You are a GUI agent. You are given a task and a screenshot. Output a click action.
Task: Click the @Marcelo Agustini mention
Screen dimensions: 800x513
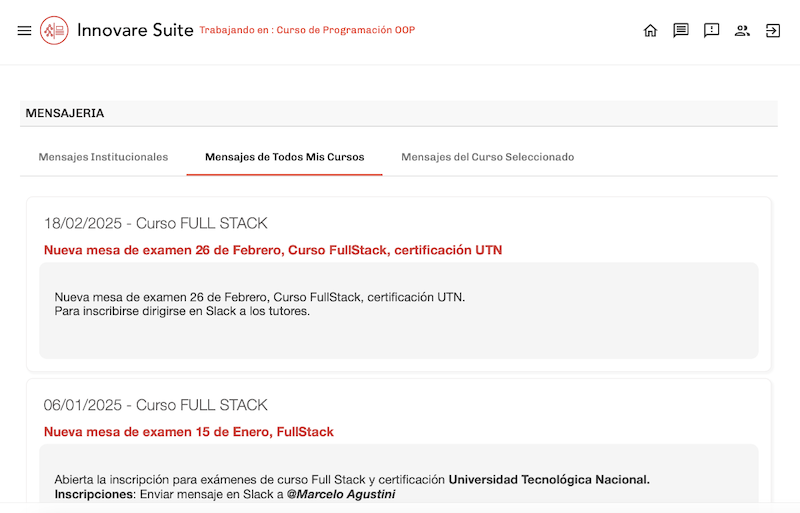coord(341,494)
